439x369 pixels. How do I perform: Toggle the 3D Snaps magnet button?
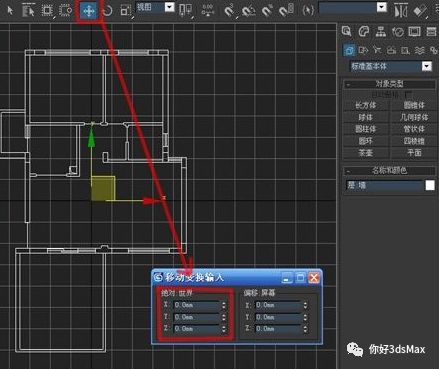pyautogui.click(x=229, y=11)
